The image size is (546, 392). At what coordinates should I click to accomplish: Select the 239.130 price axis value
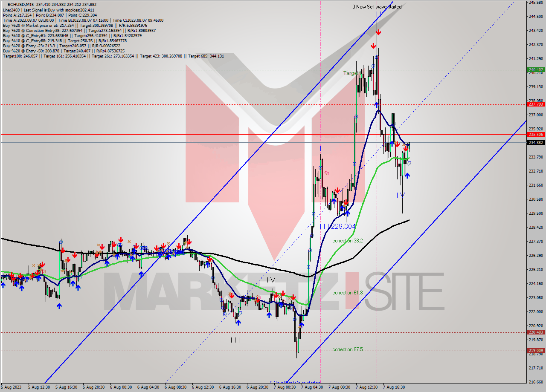(x=536, y=86)
